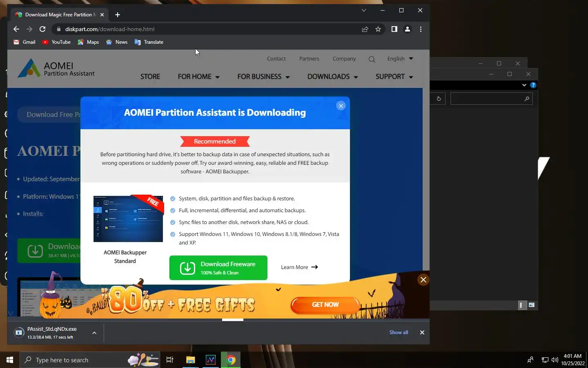Go back using browser back arrow

pos(16,29)
